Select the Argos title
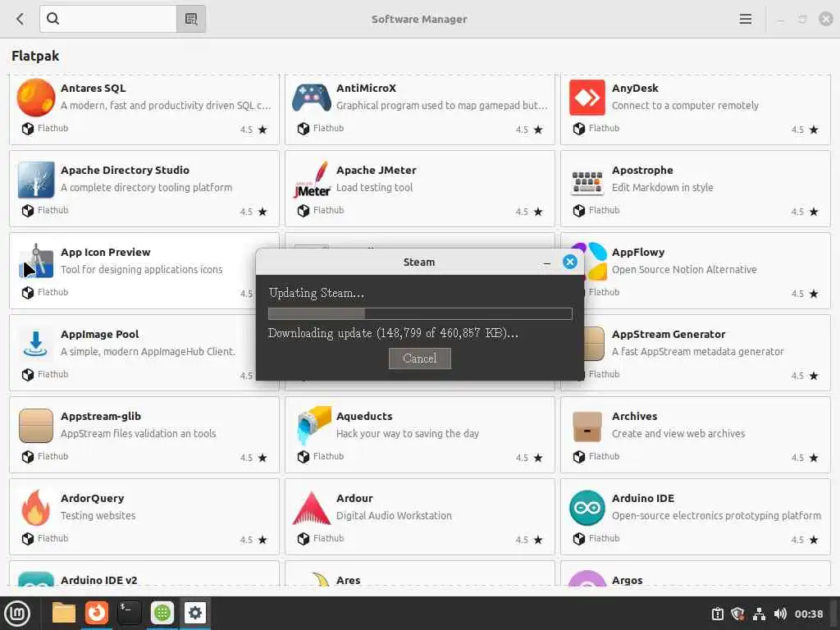This screenshot has width=840, height=630. point(627,580)
